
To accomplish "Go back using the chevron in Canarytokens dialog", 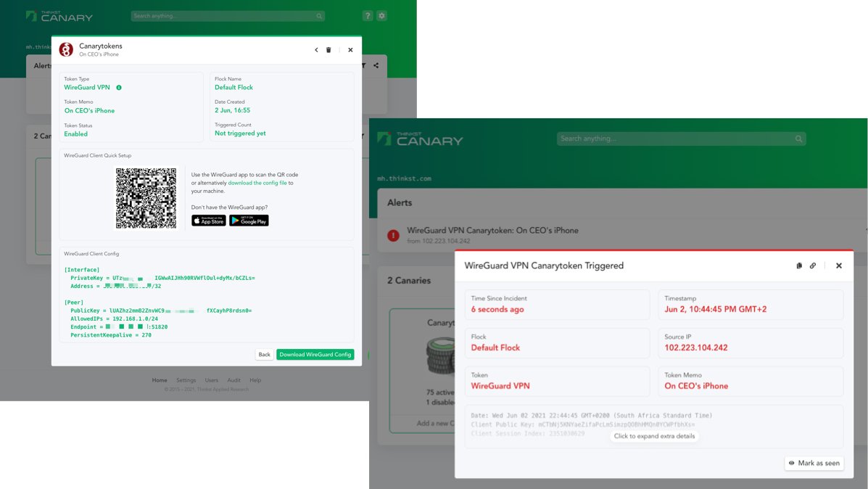I will pyautogui.click(x=317, y=50).
